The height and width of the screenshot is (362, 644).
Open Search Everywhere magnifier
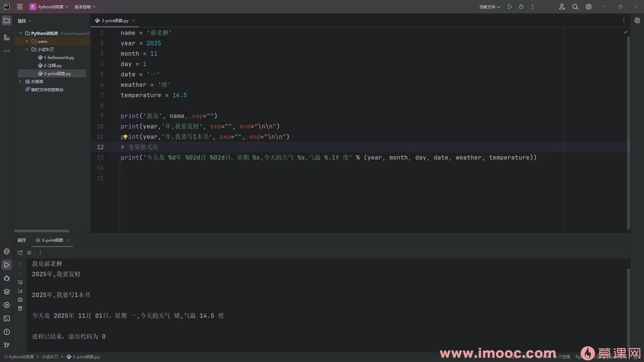pos(575,7)
